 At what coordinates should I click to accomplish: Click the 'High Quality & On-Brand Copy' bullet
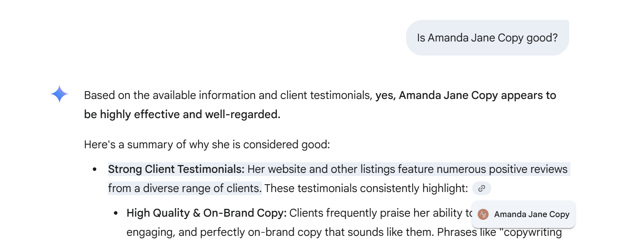206,213
